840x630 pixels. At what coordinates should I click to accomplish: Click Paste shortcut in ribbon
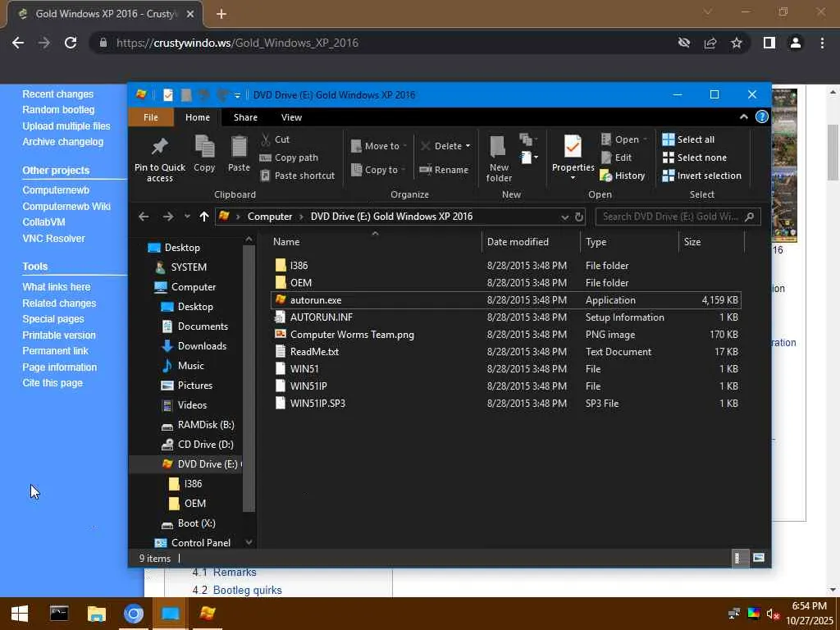click(297, 176)
